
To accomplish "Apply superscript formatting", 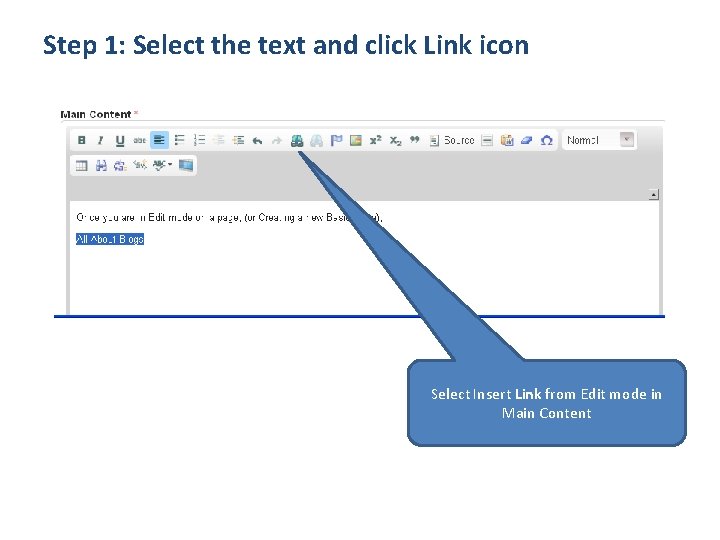I will pyautogui.click(x=375, y=140).
